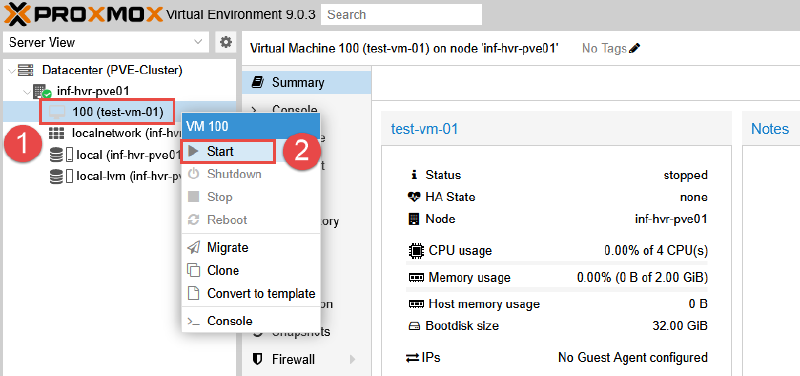The image size is (800, 376).
Task: Click the localnetwork grid icon
Action: pyautogui.click(x=56, y=133)
